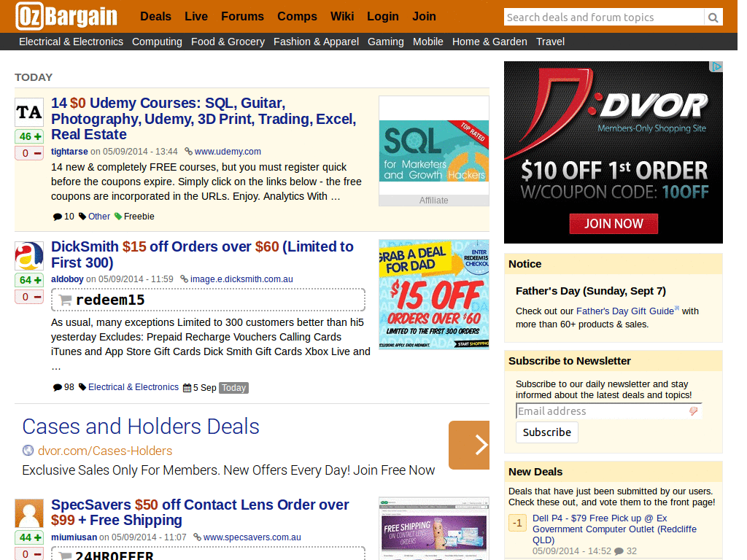Viewport: 747px width, 560px height.
Task: Select the Fashion & Apparel category
Action: pos(316,42)
